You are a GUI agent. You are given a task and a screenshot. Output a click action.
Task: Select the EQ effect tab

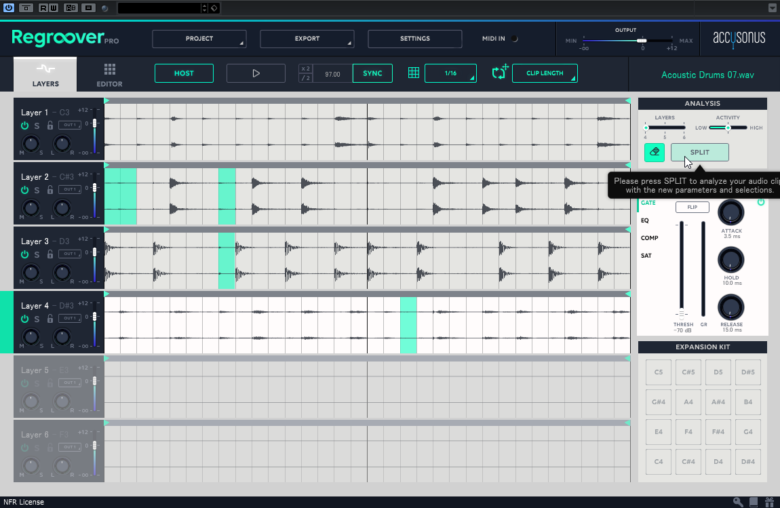[x=645, y=220]
